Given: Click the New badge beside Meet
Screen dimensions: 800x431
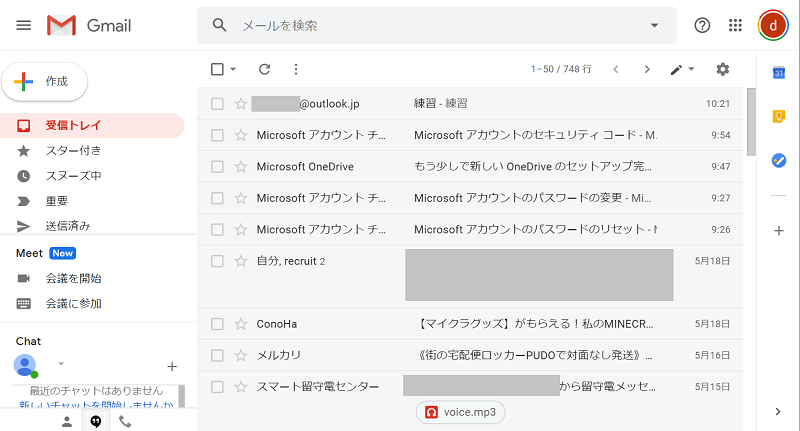Looking at the screenshot, I should (63, 253).
